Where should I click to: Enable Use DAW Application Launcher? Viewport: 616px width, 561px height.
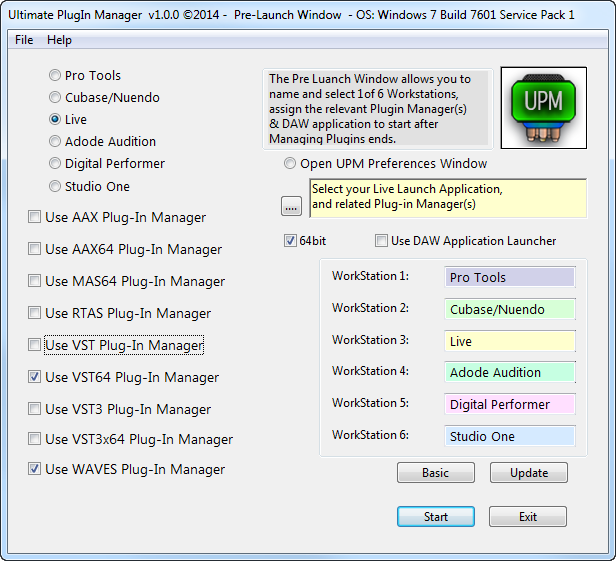click(x=381, y=240)
